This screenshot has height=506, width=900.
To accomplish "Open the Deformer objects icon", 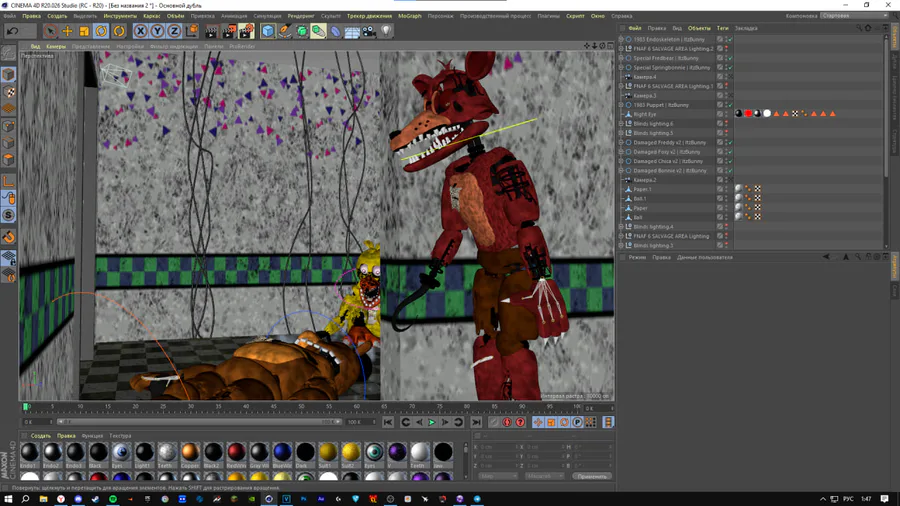I will point(335,31).
